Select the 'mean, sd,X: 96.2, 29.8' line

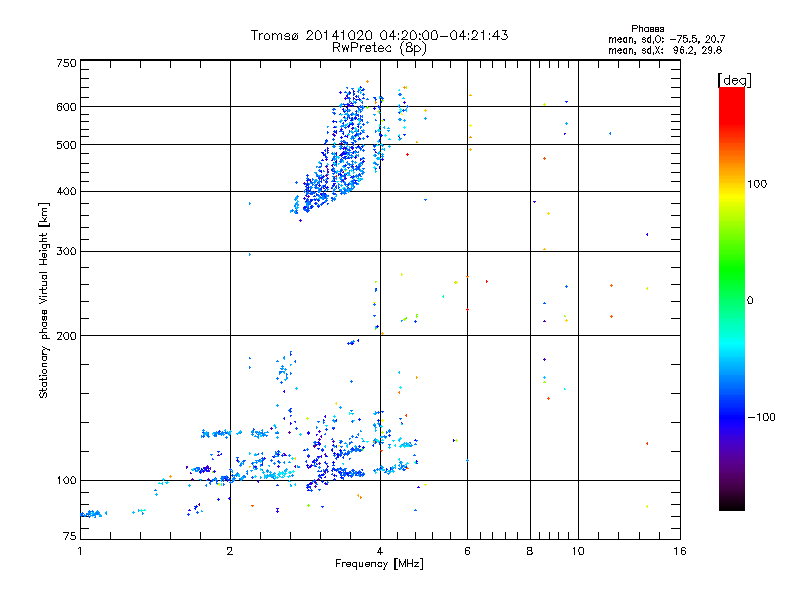point(665,51)
